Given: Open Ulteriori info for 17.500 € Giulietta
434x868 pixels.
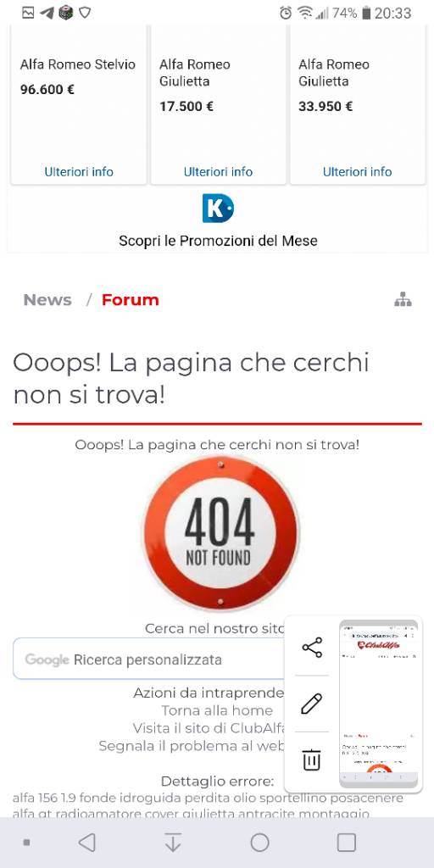Looking at the screenshot, I should (x=218, y=171).
